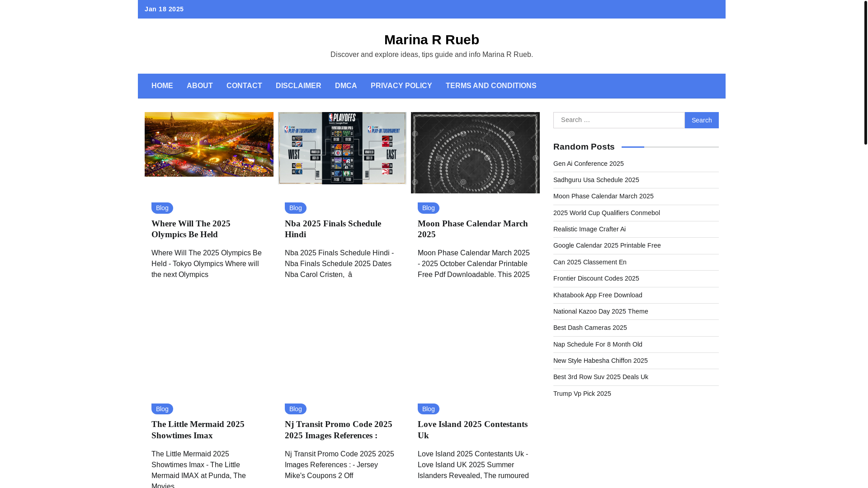Image resolution: width=868 pixels, height=488 pixels.
Task: Open TERMS AND CONDITIONS page
Action: click(491, 86)
